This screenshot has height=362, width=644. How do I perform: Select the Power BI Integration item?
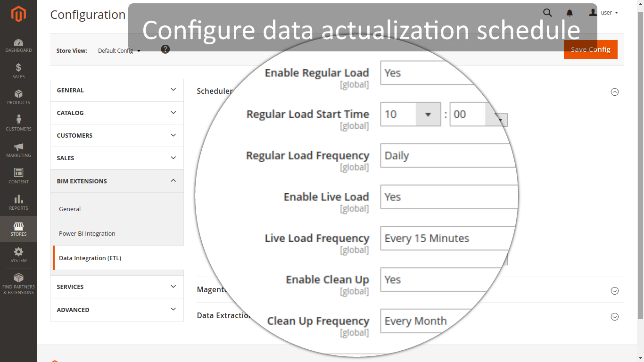[87, 233]
